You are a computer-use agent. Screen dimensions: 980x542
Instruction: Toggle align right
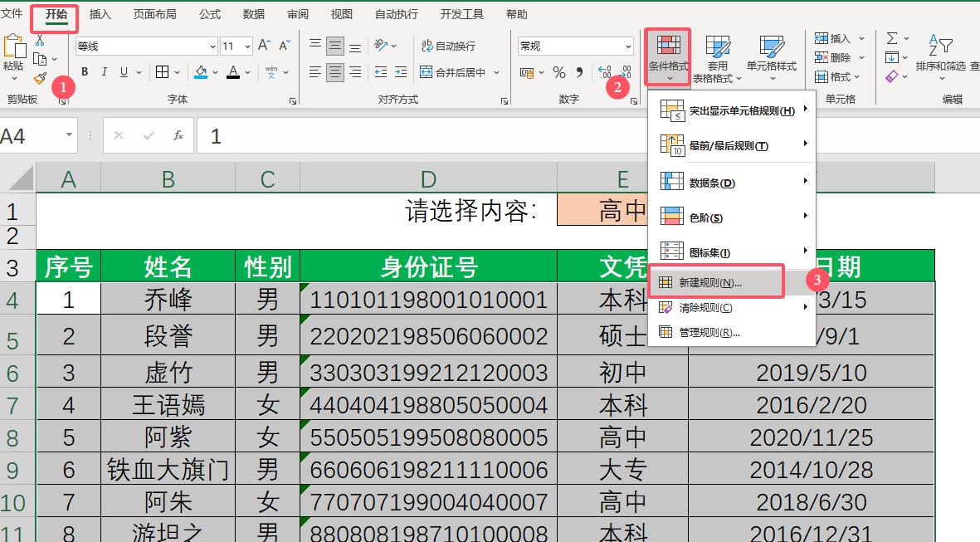pyautogui.click(x=355, y=72)
